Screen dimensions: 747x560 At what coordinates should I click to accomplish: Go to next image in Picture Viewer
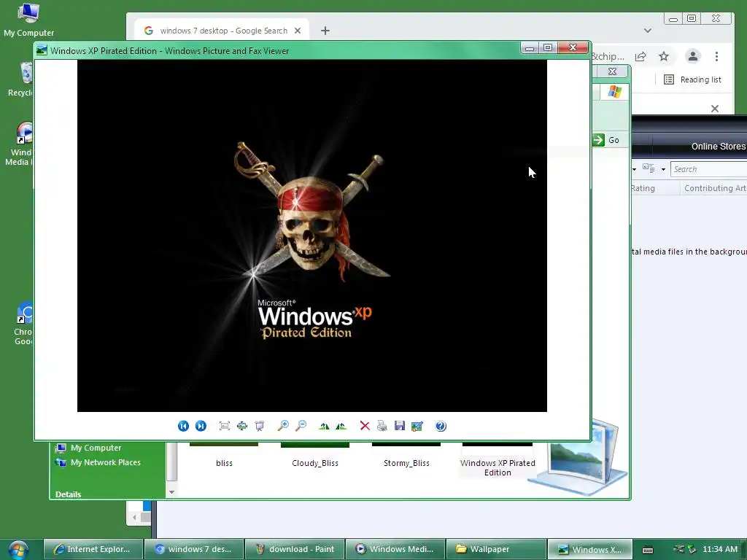coord(201,426)
